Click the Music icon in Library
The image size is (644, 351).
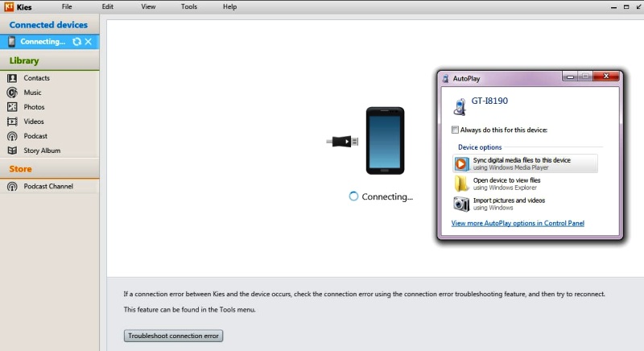coord(12,93)
